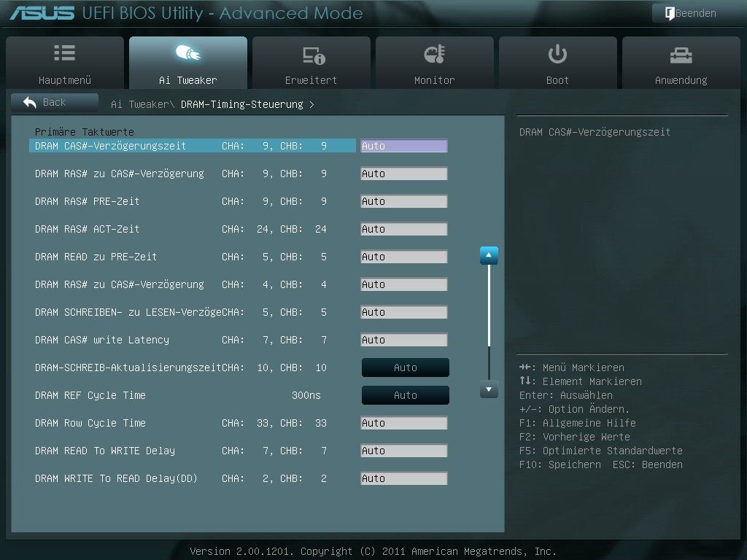747x560 pixels.
Task: Switch to the Ai Tweaker tab label
Action: (187, 80)
